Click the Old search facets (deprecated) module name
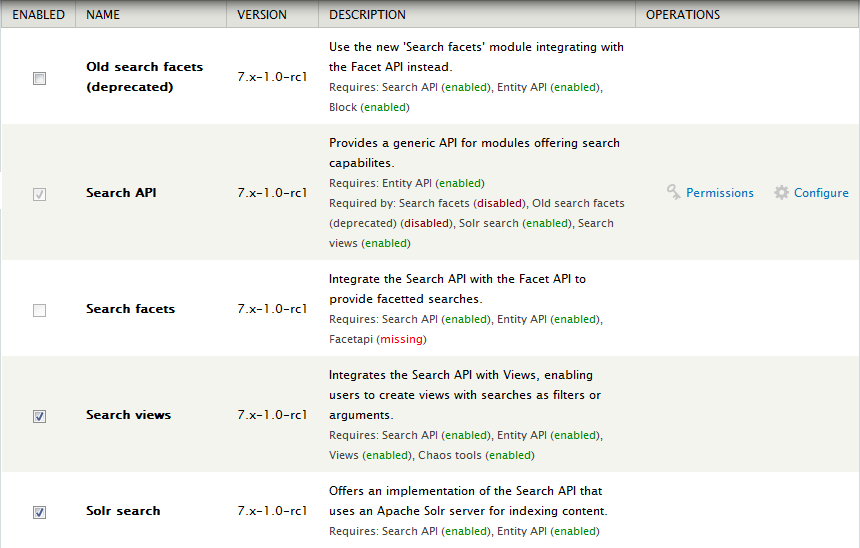The width and height of the screenshot is (860, 548). (144, 77)
